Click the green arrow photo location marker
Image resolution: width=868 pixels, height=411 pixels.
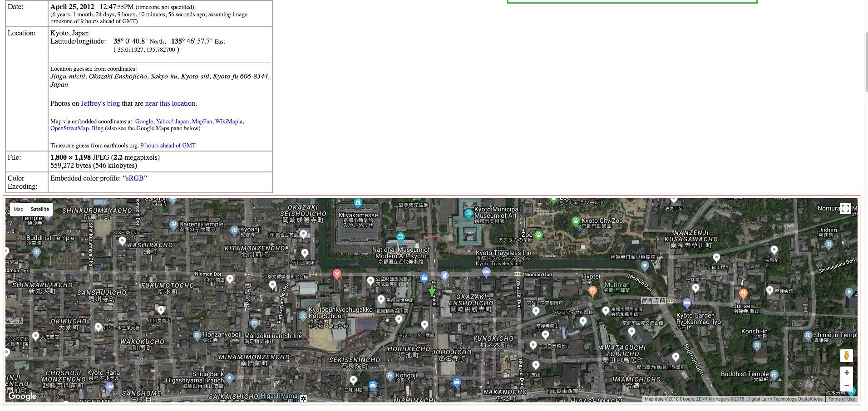coord(432,290)
